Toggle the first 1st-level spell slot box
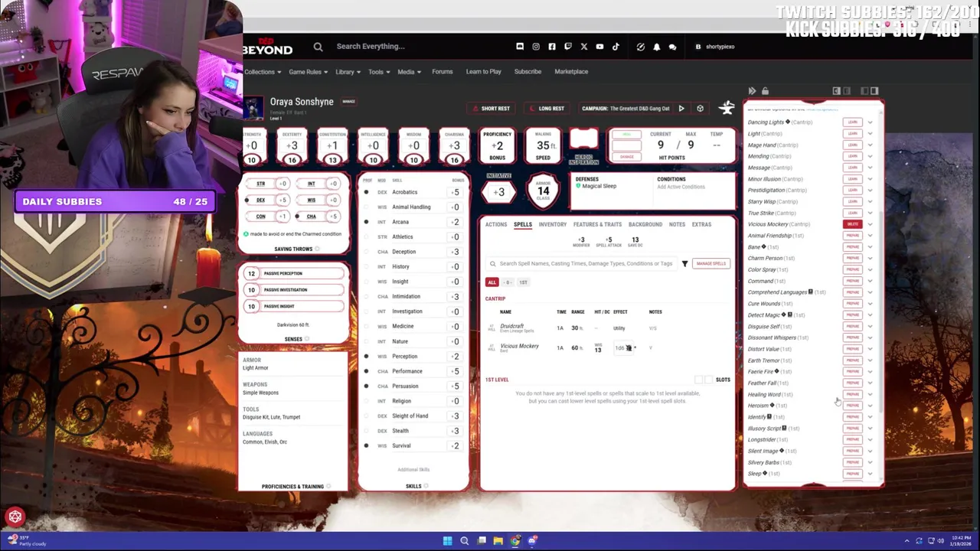 pos(699,380)
